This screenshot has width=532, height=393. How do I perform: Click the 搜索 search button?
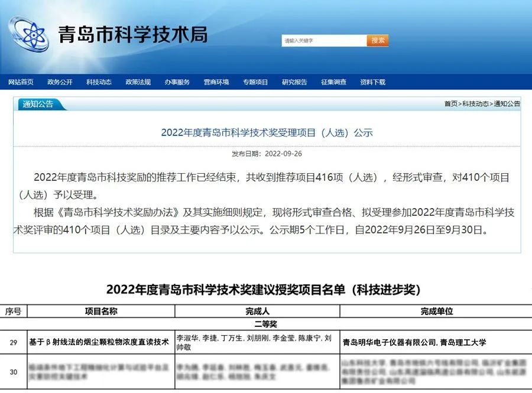[x=378, y=41]
